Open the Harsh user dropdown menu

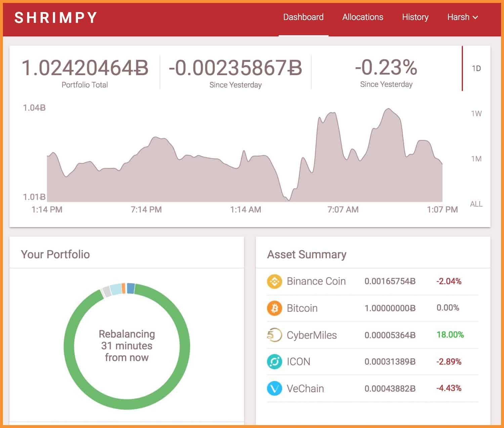462,17
